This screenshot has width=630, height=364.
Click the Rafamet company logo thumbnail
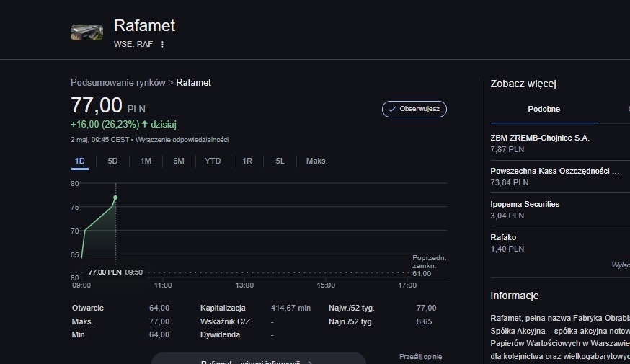[86, 32]
